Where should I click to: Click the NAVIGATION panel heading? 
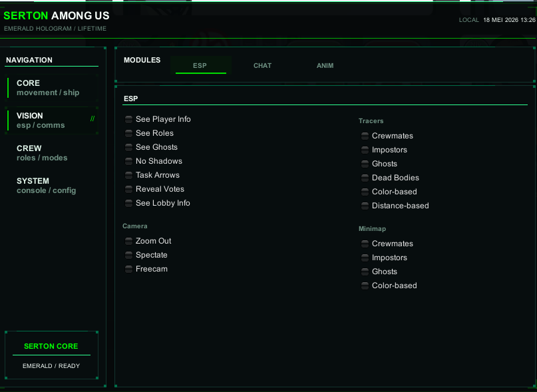(x=29, y=60)
